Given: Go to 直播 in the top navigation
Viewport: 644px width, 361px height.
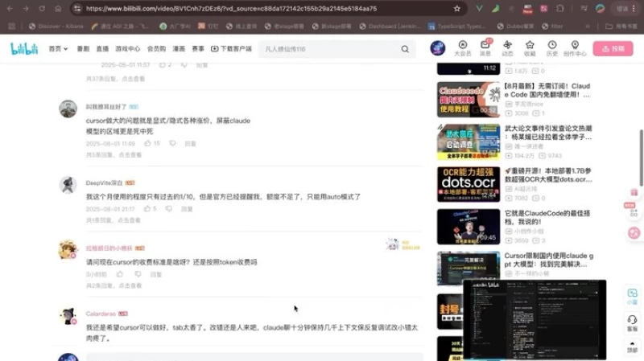Looking at the screenshot, I should pyautogui.click(x=102, y=49).
